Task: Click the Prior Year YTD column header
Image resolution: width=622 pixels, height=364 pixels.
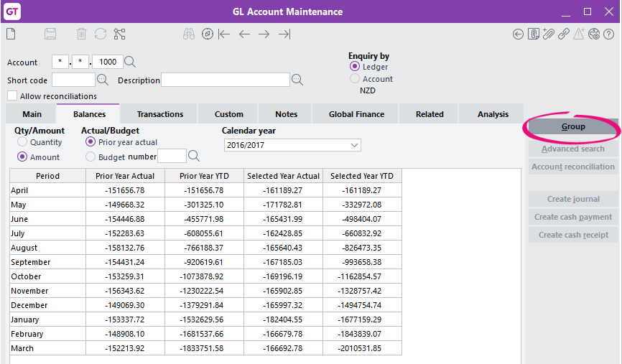Action: (204, 176)
